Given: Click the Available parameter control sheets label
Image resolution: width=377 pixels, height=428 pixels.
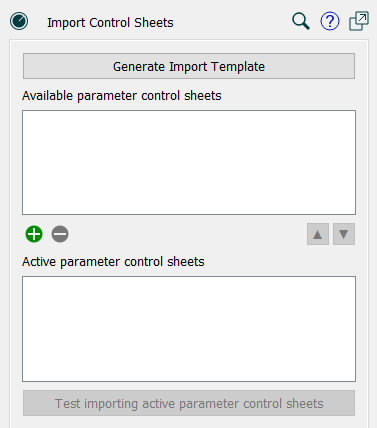Looking at the screenshot, I should (x=122, y=96).
